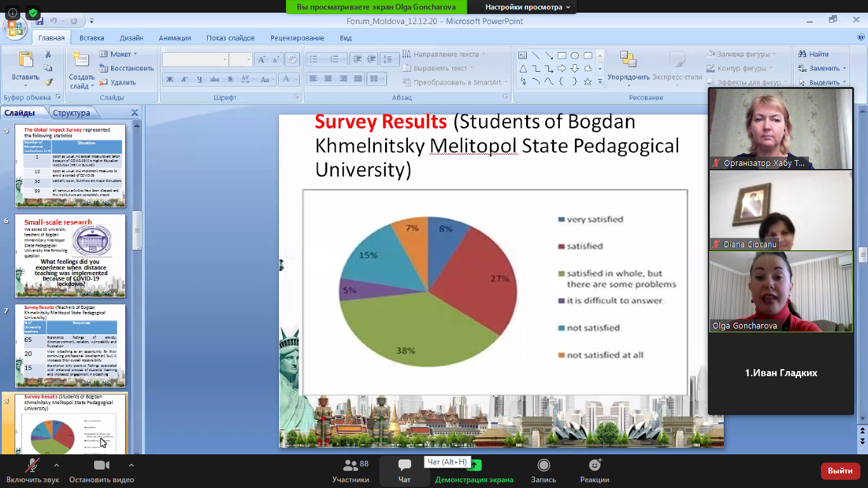Screen dimensions: 868x488
Task: Expand audio options arrow beside microphone
Action: click(57, 465)
